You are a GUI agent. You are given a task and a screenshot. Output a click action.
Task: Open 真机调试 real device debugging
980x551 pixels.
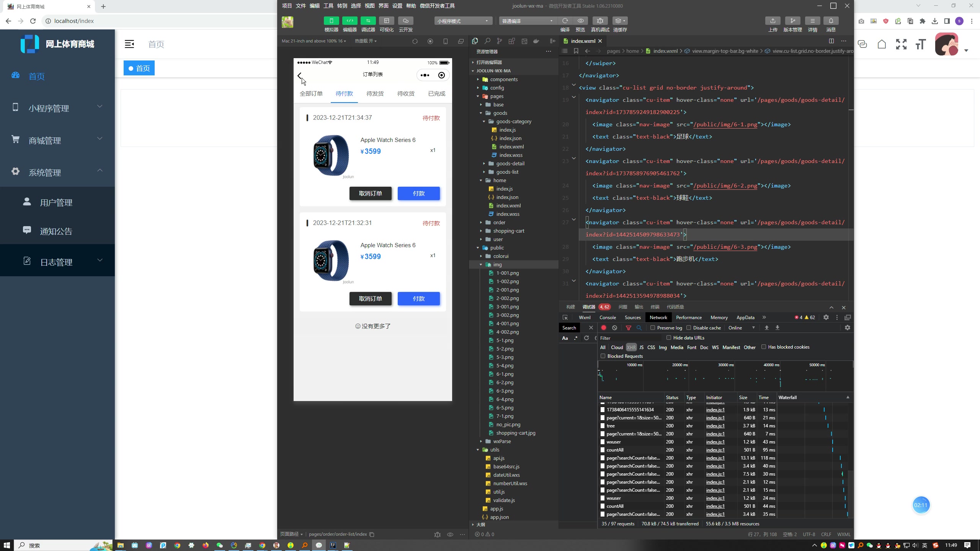click(x=600, y=21)
